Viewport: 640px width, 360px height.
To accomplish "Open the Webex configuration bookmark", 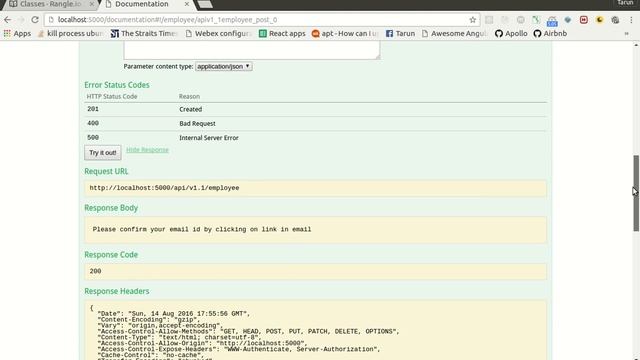I will [218, 33].
